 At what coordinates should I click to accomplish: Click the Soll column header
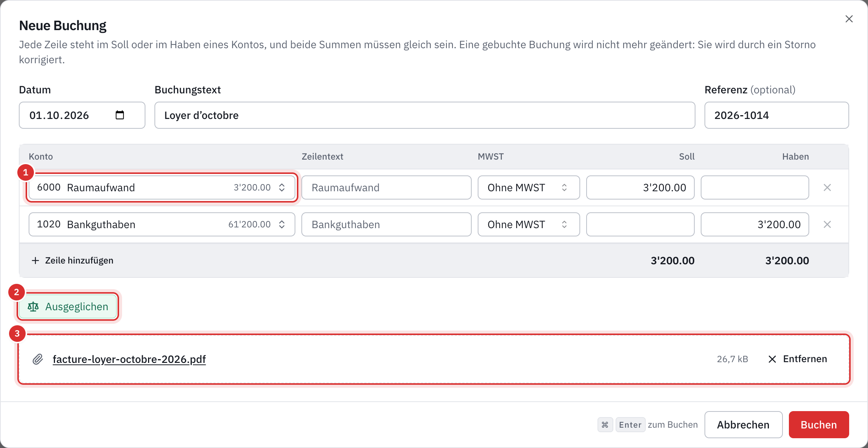(x=687, y=157)
